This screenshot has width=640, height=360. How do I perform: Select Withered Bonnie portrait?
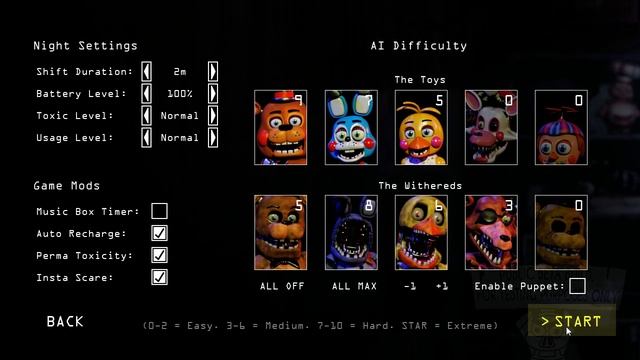351,233
